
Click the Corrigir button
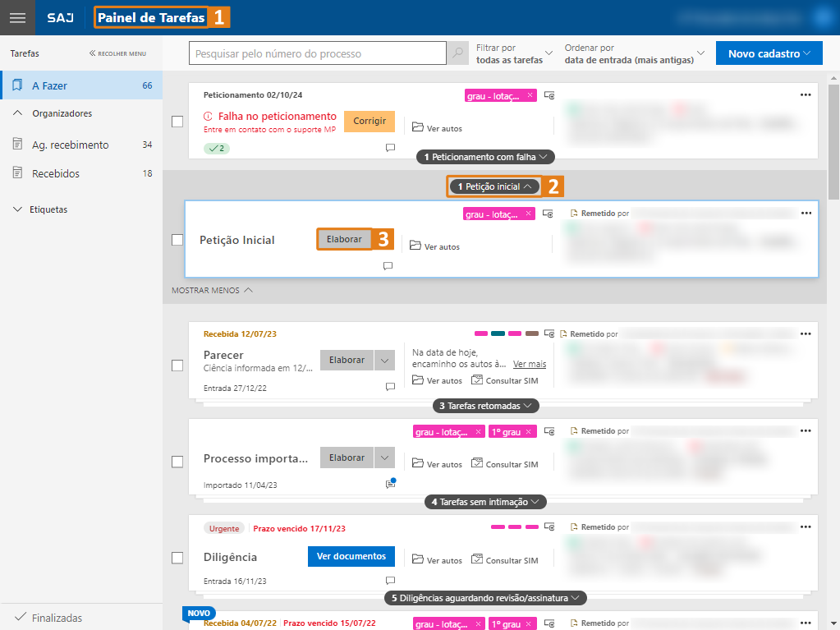pyautogui.click(x=369, y=121)
